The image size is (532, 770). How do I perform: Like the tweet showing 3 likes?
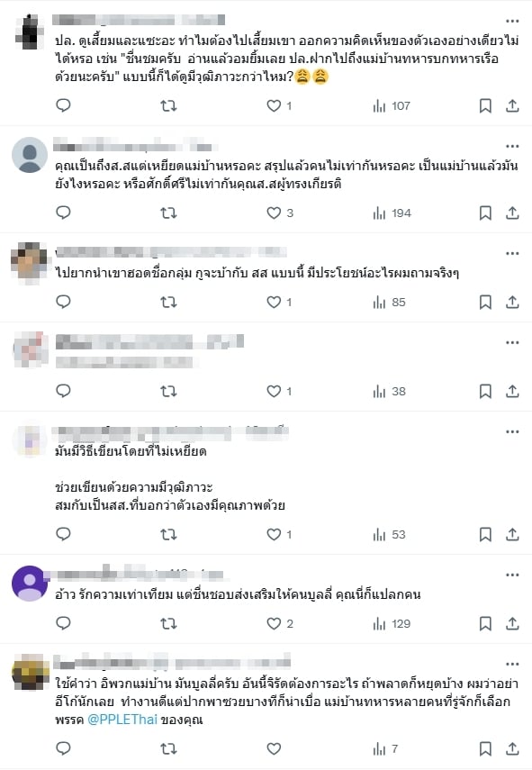[280, 213]
